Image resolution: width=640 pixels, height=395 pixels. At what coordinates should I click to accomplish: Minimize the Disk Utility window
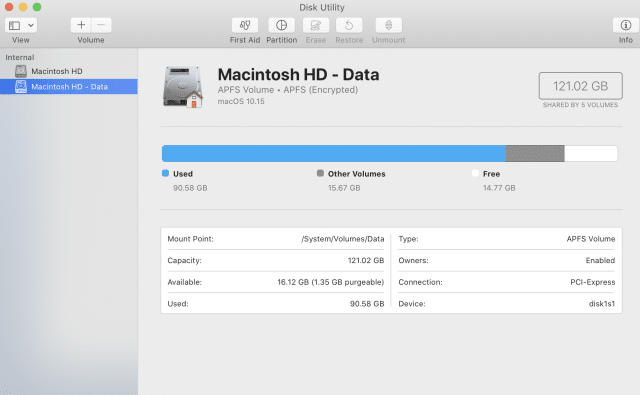(23, 7)
